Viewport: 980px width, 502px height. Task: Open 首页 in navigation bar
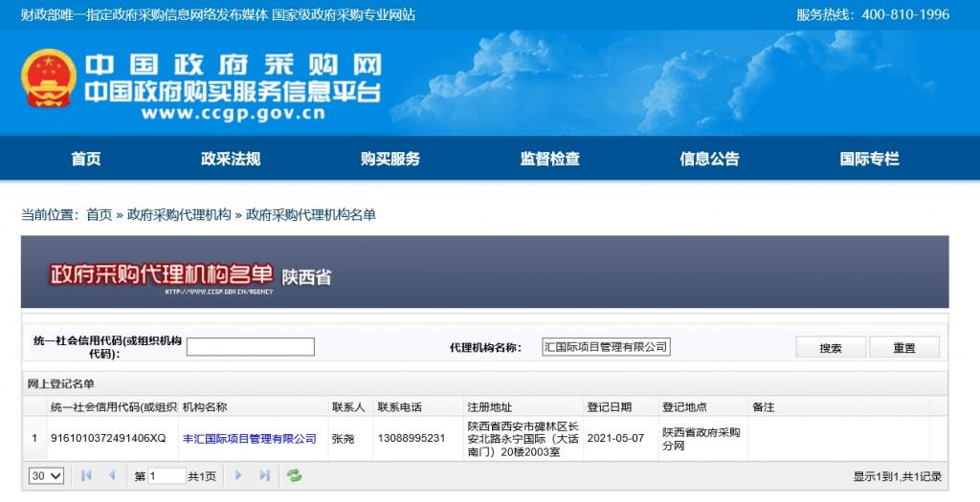[x=85, y=159]
